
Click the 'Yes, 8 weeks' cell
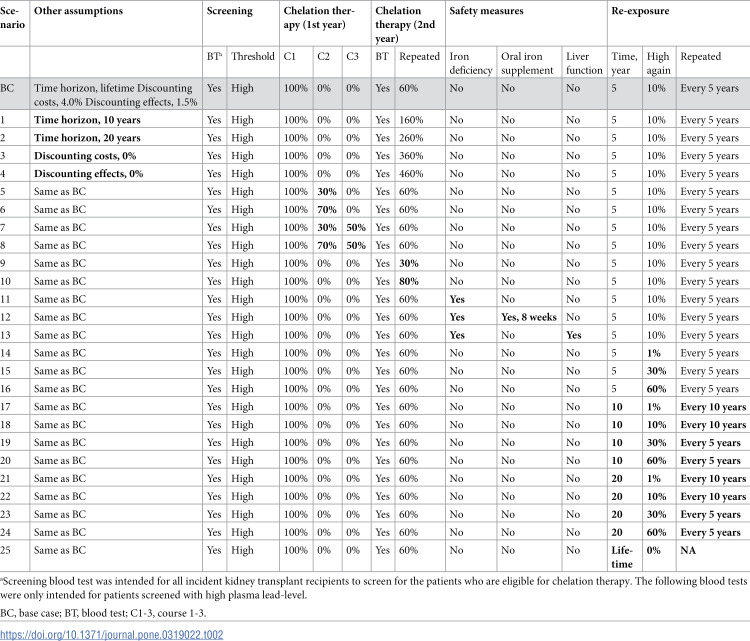click(529, 317)
